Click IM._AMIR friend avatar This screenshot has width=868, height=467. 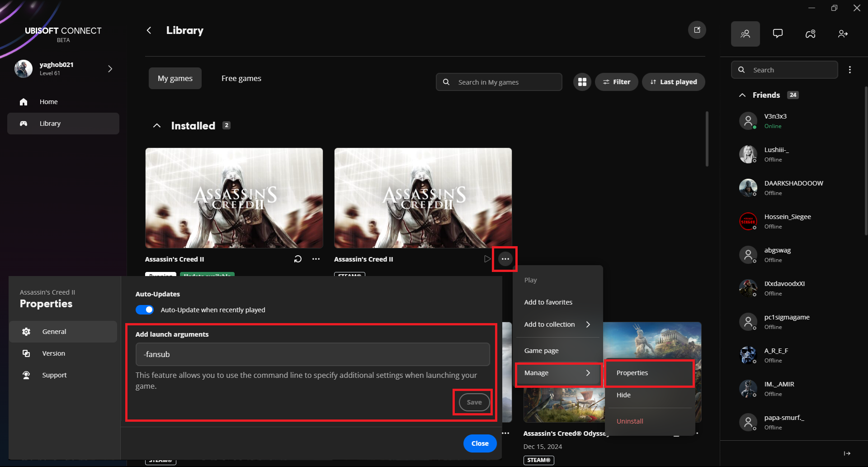pos(748,389)
